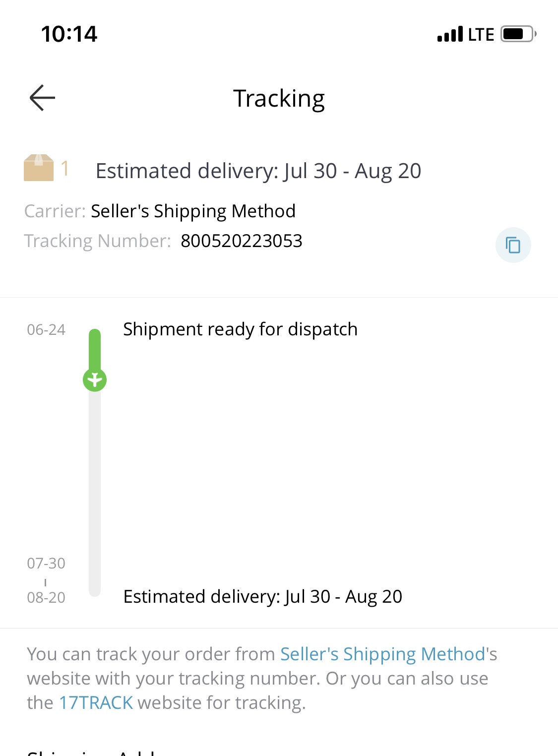Check the battery status icon

[x=519, y=34]
